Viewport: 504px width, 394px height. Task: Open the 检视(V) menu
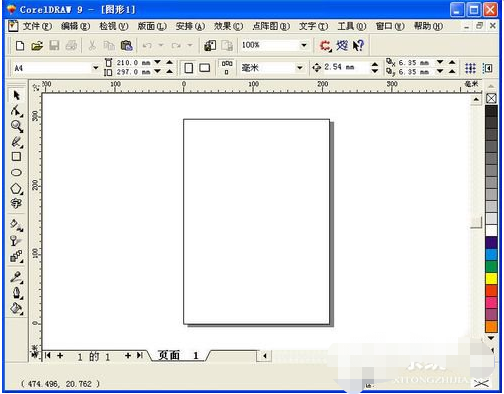click(114, 26)
